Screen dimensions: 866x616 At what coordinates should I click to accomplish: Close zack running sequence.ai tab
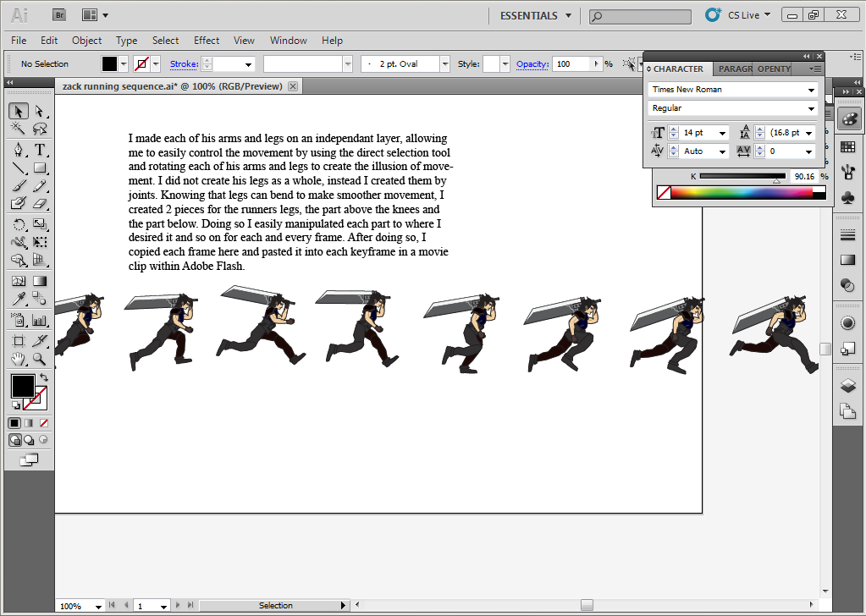[293, 86]
